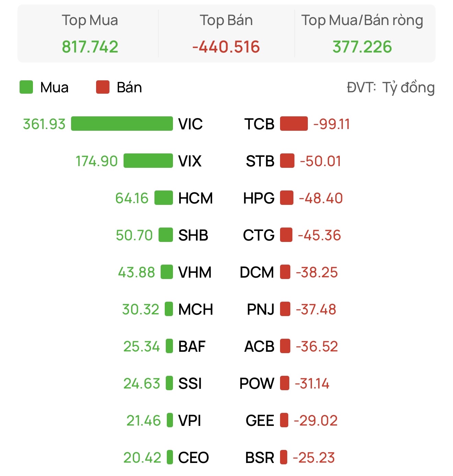This screenshot has width=453, height=476.
Task: Click the red Bán legend square
Action: click(103, 87)
